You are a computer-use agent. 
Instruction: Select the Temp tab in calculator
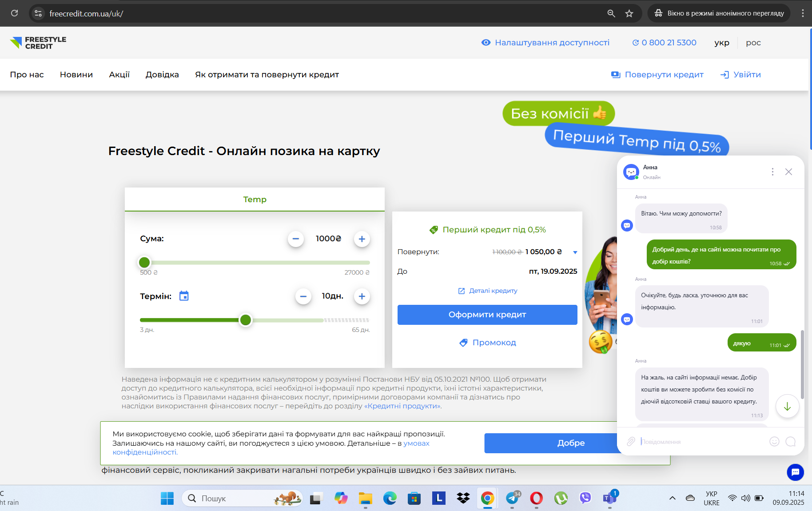click(x=255, y=200)
